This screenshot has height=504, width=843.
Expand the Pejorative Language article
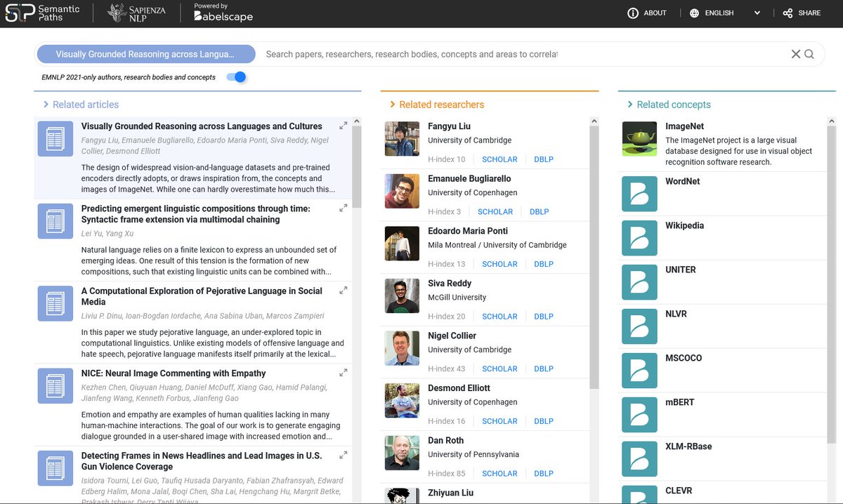tap(344, 291)
